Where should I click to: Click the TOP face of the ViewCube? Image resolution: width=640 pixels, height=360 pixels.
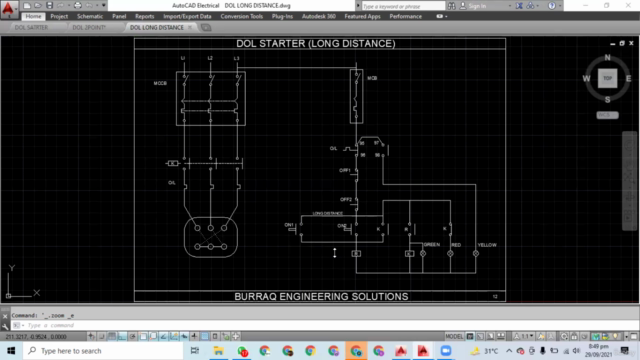607,78
